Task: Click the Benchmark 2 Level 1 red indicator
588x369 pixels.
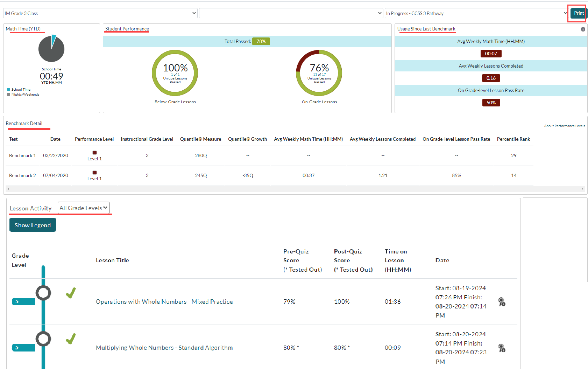Action: pos(94,173)
